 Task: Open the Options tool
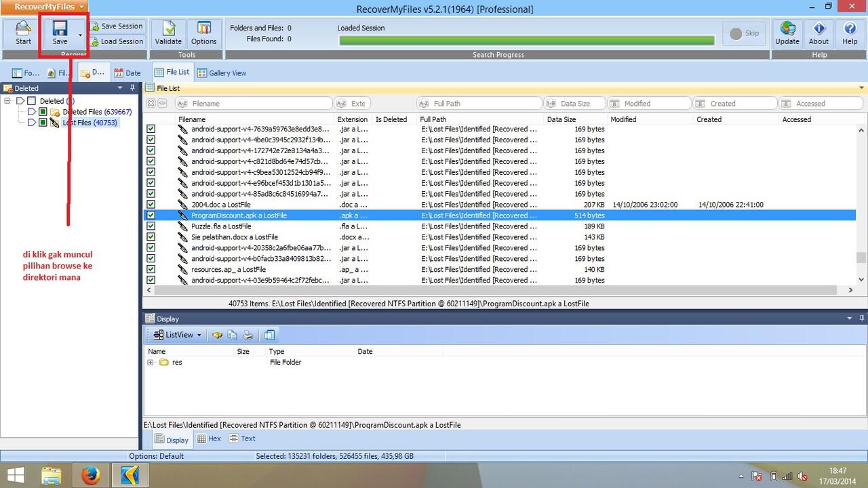[x=203, y=33]
